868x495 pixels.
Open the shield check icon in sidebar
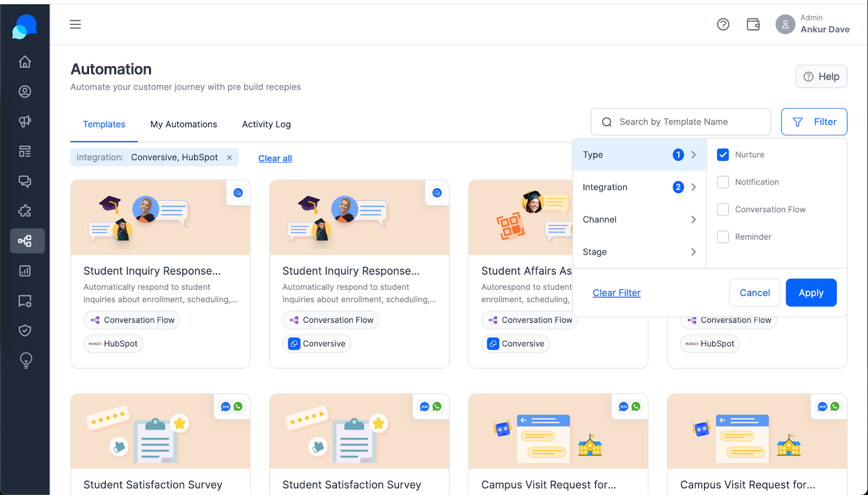coord(25,331)
